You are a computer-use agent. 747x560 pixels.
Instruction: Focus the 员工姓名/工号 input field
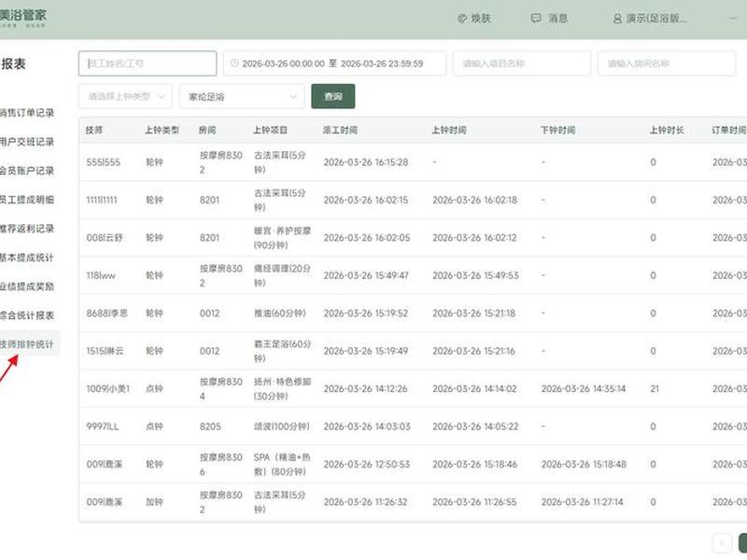click(148, 63)
